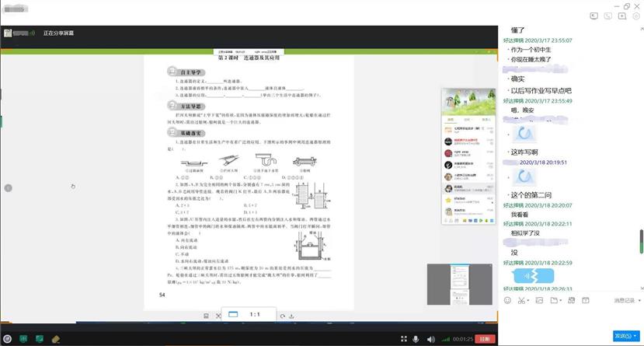The height and width of the screenshot is (346, 644).
Task: Toggle the speaker in the call bar
Action: (x=430, y=339)
